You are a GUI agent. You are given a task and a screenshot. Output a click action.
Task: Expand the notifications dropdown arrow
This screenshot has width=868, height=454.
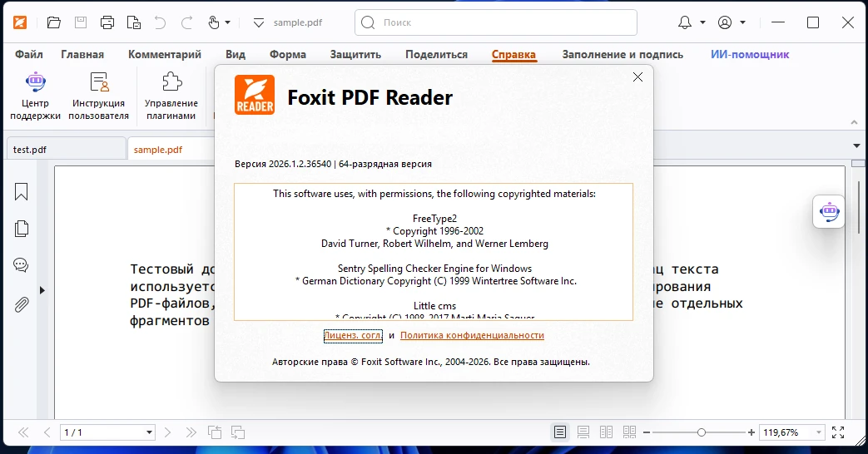click(702, 22)
